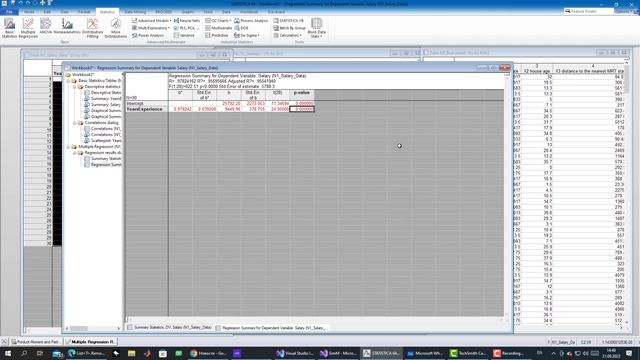Open Process Analysis tool

(x=251, y=20)
